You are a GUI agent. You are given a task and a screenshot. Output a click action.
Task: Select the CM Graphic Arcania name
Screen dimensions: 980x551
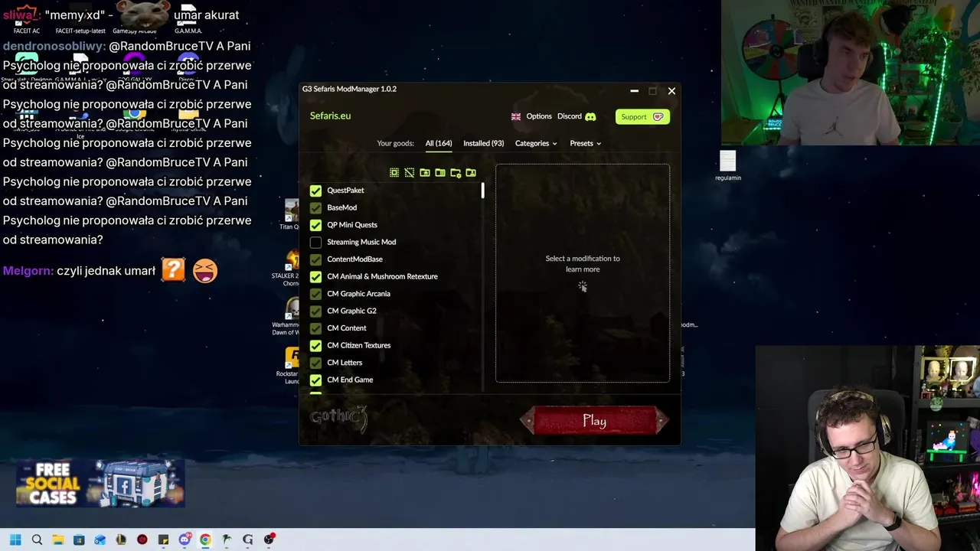coord(358,294)
